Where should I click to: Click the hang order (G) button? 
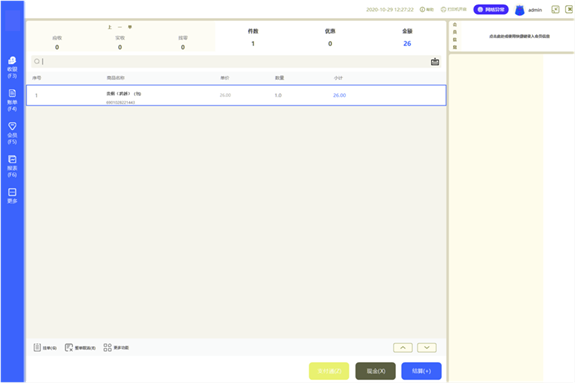(45, 347)
